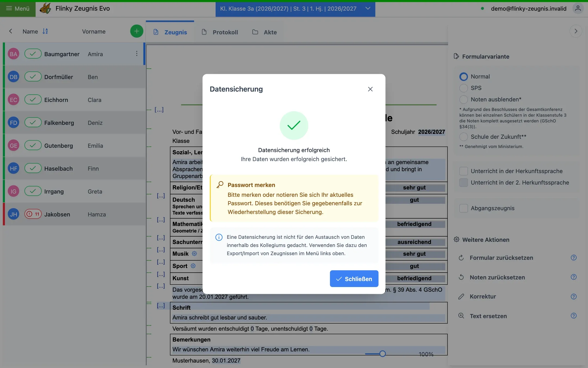
Task: Click the Bemerkungen text field
Action: coord(309,349)
